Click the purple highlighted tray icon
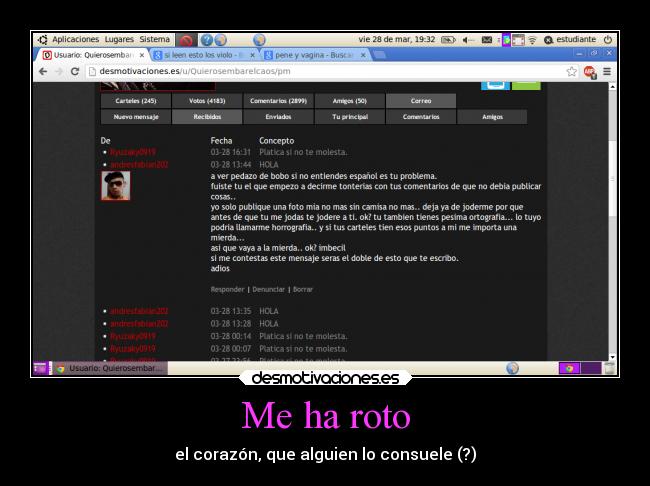650x486 pixels. click(506, 40)
